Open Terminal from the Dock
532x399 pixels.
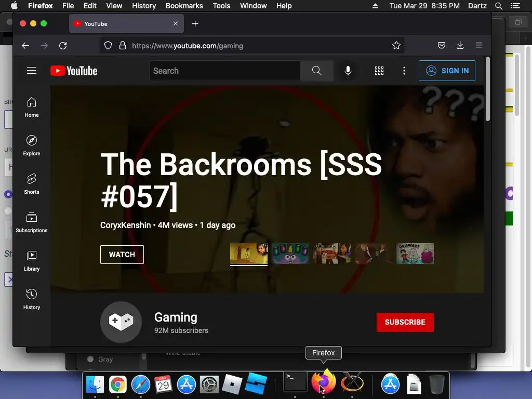click(x=295, y=382)
